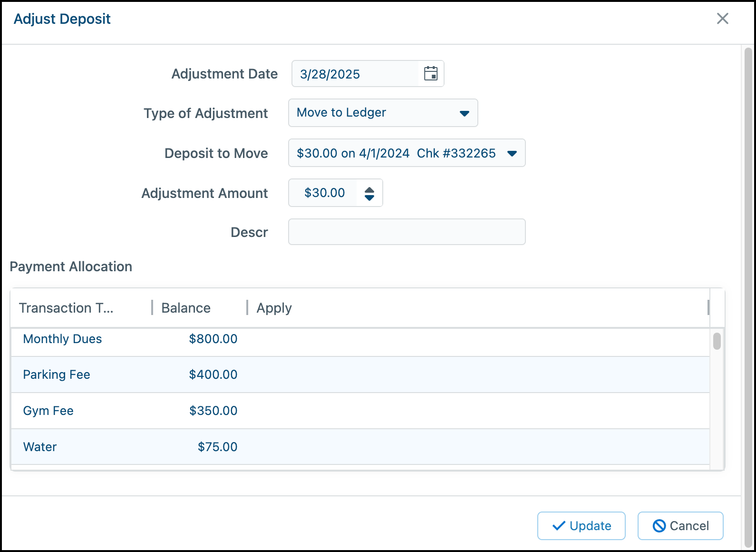Image resolution: width=756 pixels, height=552 pixels.
Task: Close the Adjust Deposit dialog
Action: pos(722,19)
